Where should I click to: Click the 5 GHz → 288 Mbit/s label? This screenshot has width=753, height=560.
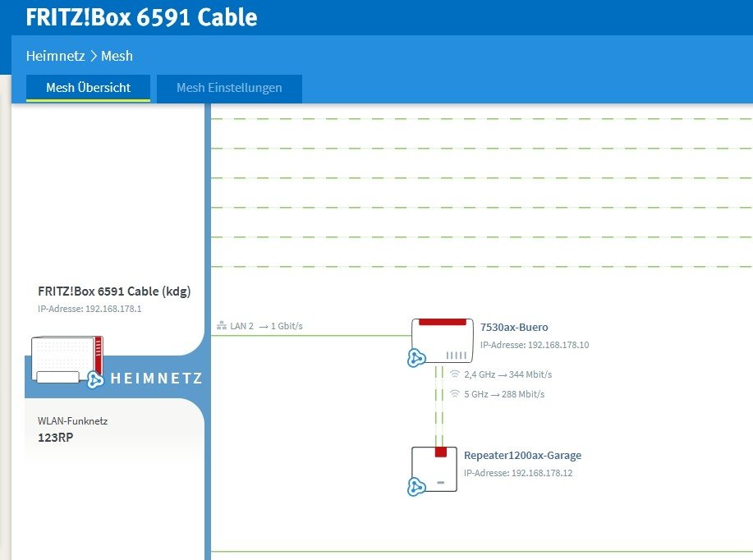504,394
